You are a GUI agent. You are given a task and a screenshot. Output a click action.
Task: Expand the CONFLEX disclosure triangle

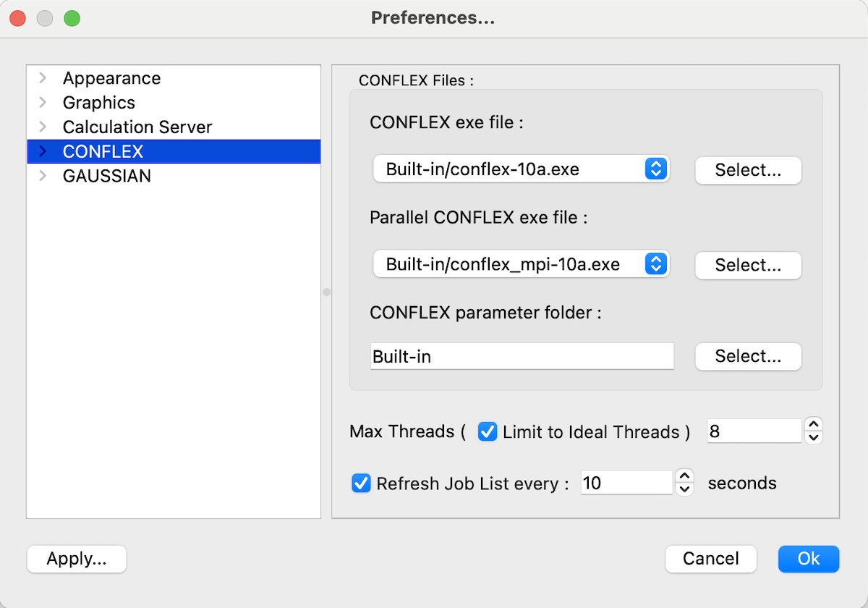tap(43, 151)
